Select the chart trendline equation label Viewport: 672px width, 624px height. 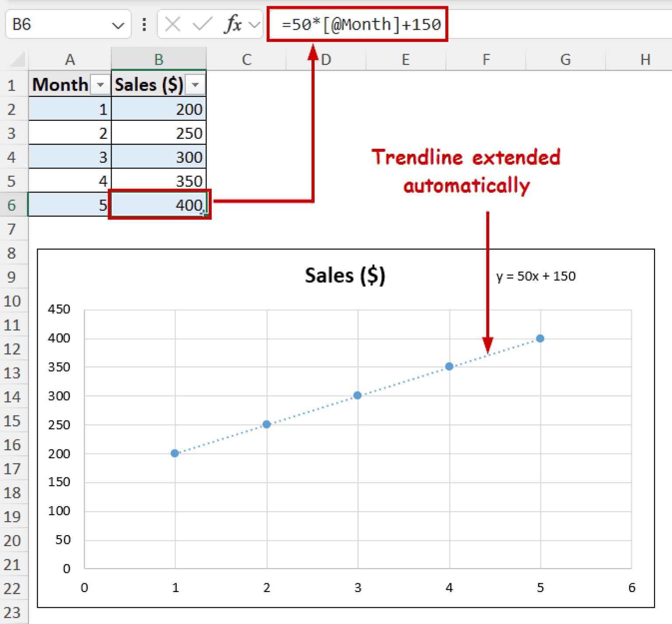536,276
